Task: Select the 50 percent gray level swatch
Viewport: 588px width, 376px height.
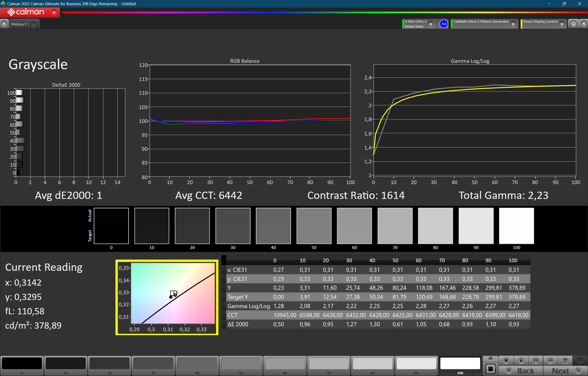Action: pyautogui.click(x=241, y=365)
